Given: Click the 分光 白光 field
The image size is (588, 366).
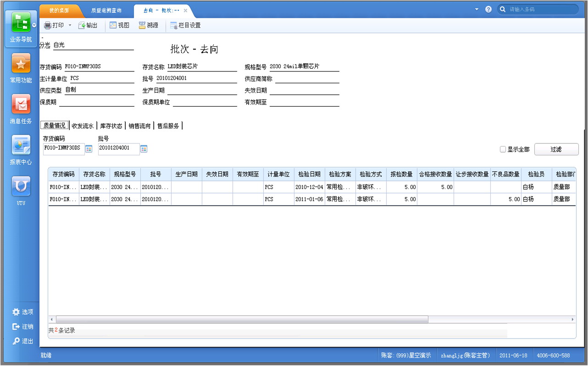Looking at the screenshot, I should pos(93,45).
